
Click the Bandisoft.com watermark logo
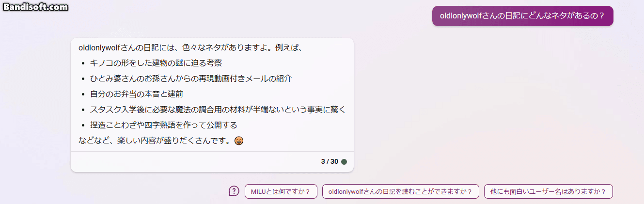34,7
